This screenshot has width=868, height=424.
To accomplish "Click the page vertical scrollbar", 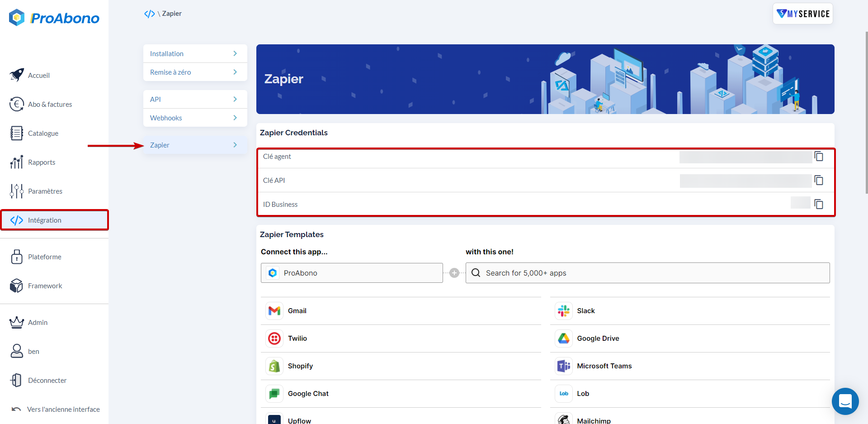I will 866,113.
